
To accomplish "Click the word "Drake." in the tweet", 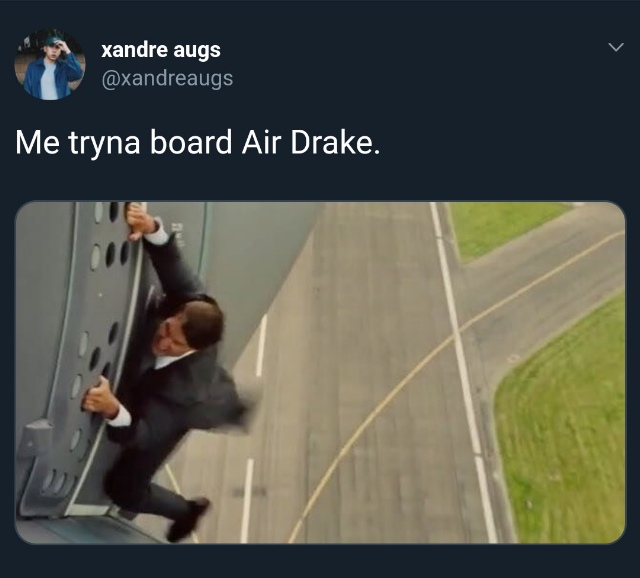I will point(335,142).
